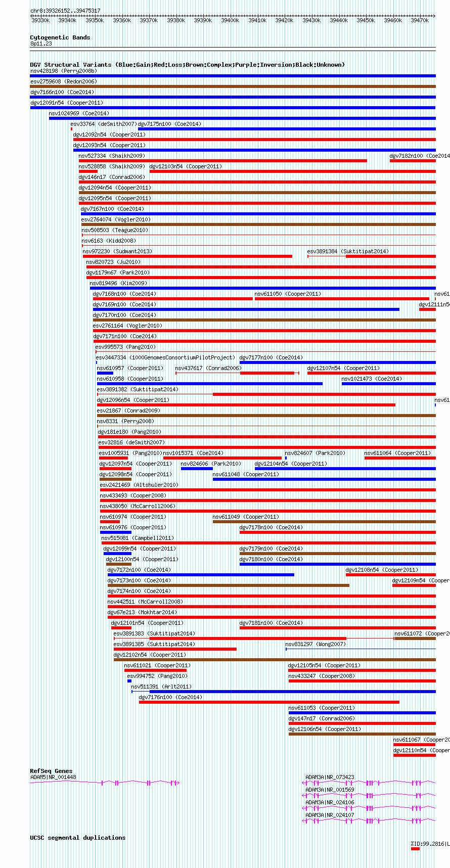Open nsv972230 (Sudmant2013) variant
Image resolution: width=450 pixels, height=868 pixels.
pyautogui.click(x=117, y=251)
